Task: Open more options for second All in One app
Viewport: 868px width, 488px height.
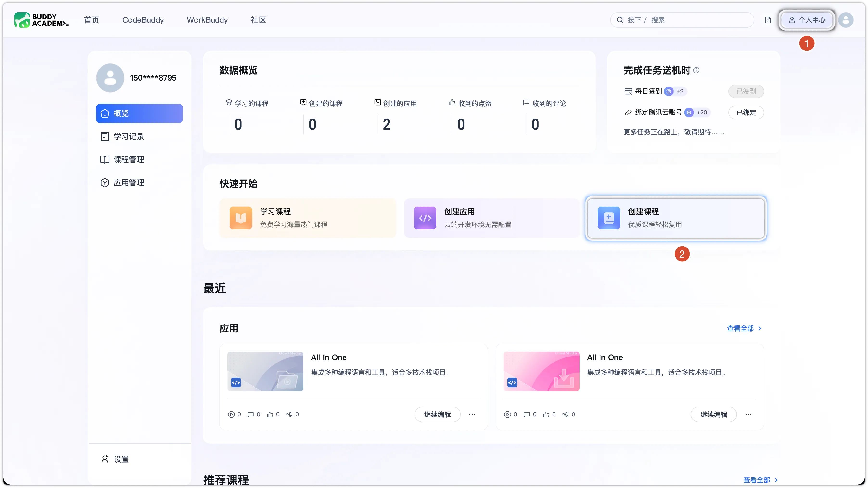Action: pos(748,414)
